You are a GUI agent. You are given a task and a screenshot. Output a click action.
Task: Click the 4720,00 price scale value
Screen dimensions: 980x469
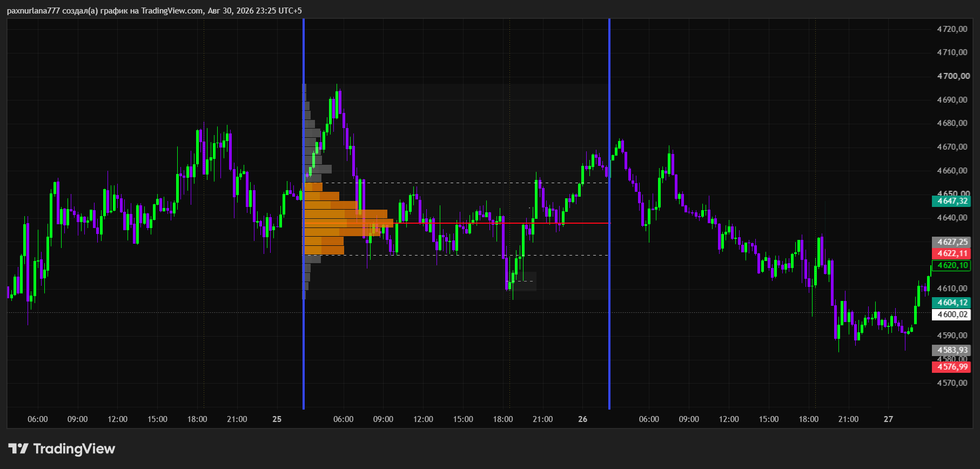(952, 29)
